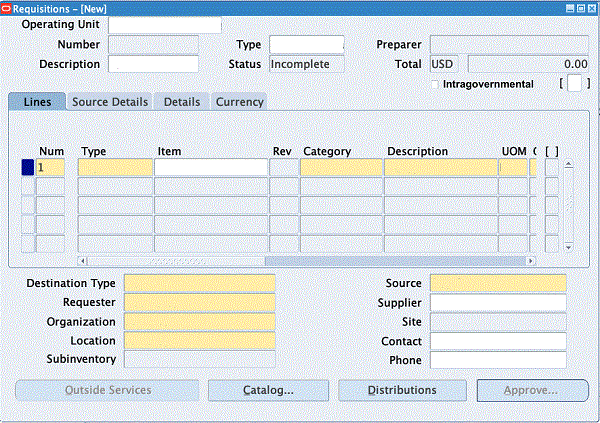
Task: Click the Preparer field
Action: (509, 45)
